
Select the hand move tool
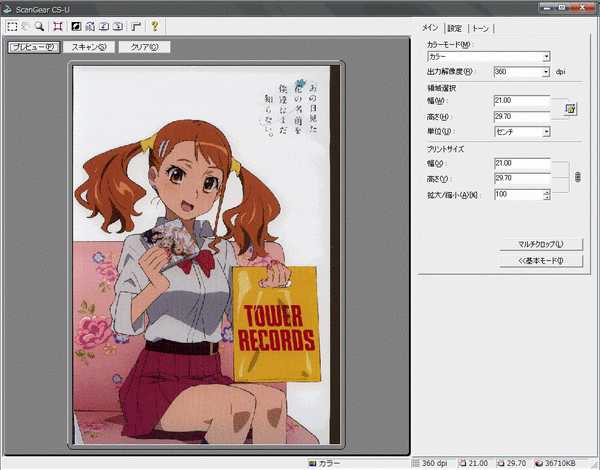pos(26,26)
